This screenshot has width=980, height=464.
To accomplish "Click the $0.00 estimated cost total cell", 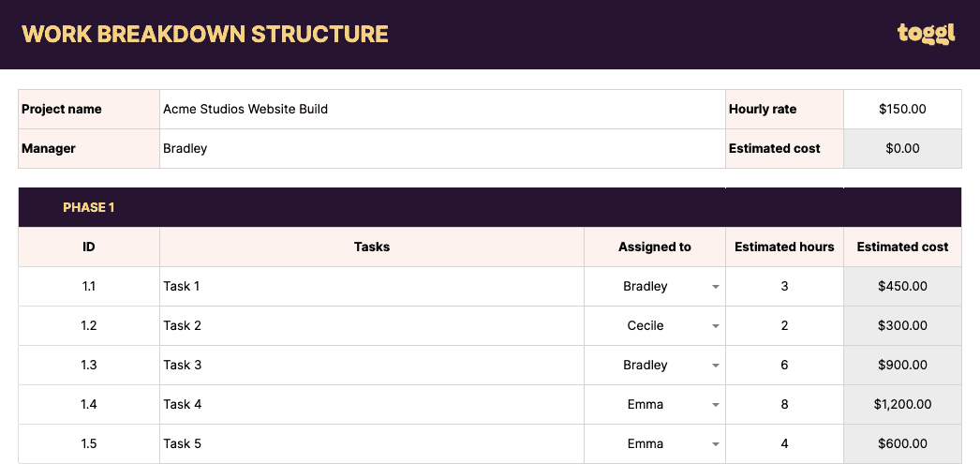I will point(902,148).
